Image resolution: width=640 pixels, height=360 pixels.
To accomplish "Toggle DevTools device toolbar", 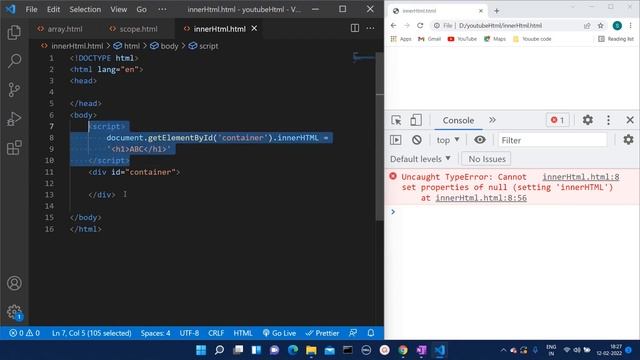I will click(x=416, y=120).
